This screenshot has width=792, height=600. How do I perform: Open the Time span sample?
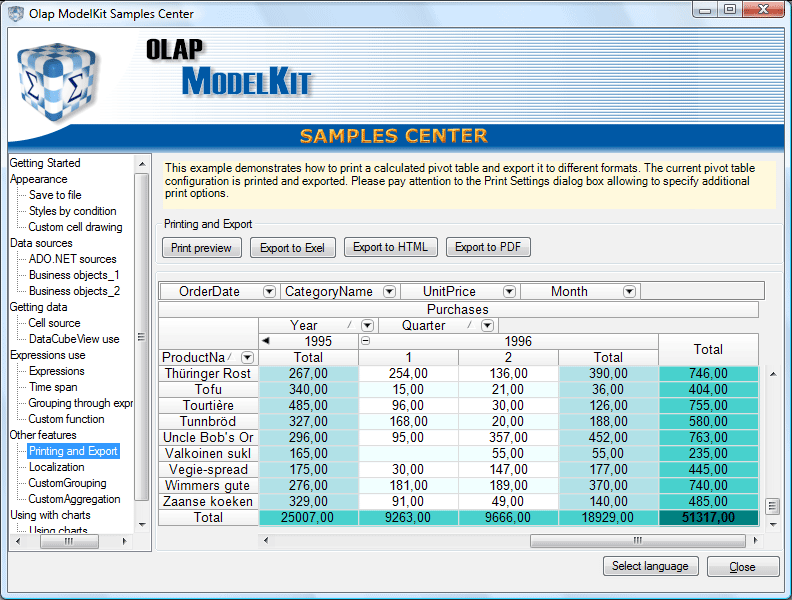point(53,387)
